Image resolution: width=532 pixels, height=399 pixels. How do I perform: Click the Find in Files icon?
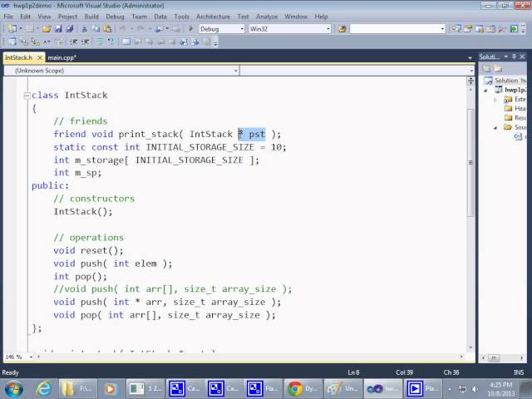[x=342, y=29]
